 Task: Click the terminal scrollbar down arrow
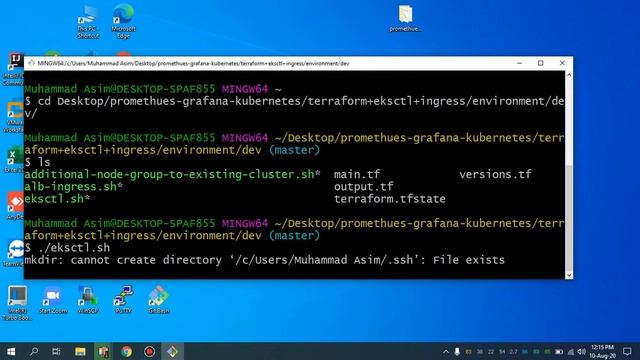click(x=569, y=275)
